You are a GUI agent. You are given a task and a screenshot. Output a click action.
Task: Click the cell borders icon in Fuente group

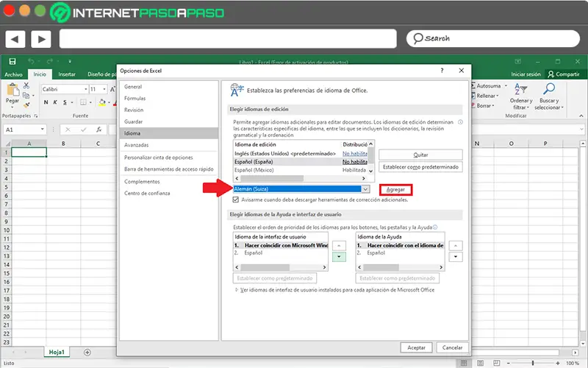click(83, 102)
